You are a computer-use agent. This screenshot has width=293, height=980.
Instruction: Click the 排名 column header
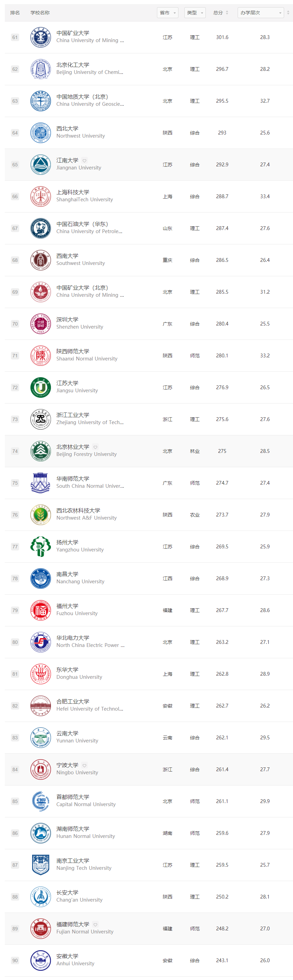tap(15, 13)
